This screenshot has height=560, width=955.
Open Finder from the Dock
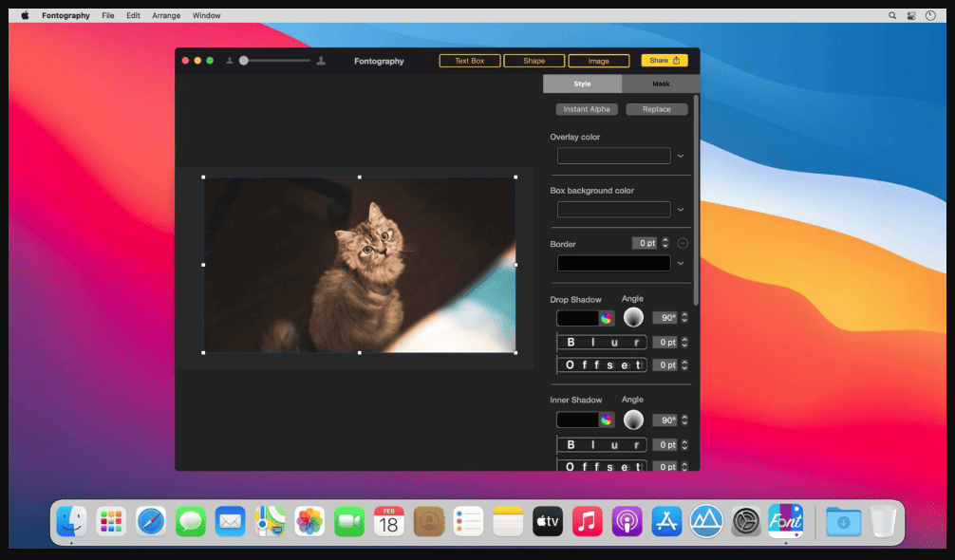[x=71, y=521]
